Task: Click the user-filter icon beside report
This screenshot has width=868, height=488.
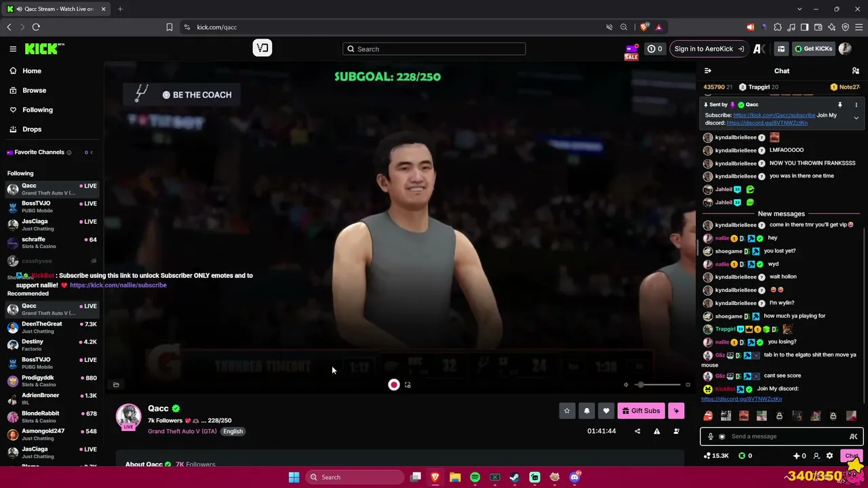Action: click(676, 431)
